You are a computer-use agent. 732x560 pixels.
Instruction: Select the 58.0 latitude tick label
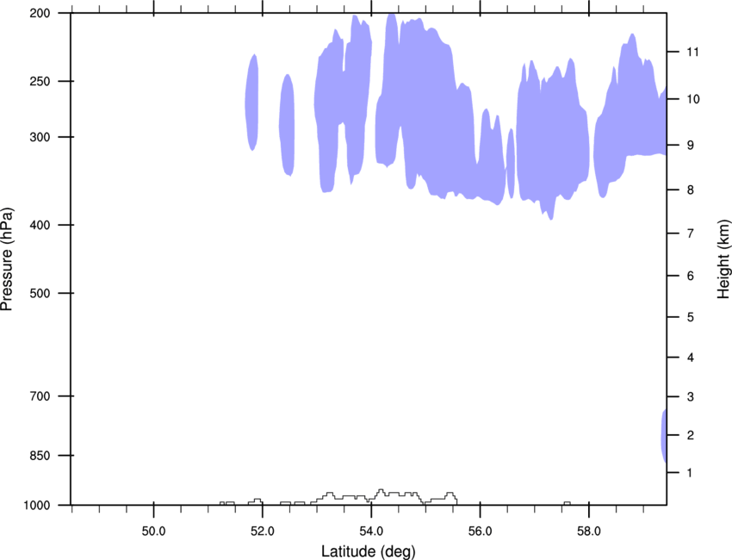[589, 530]
